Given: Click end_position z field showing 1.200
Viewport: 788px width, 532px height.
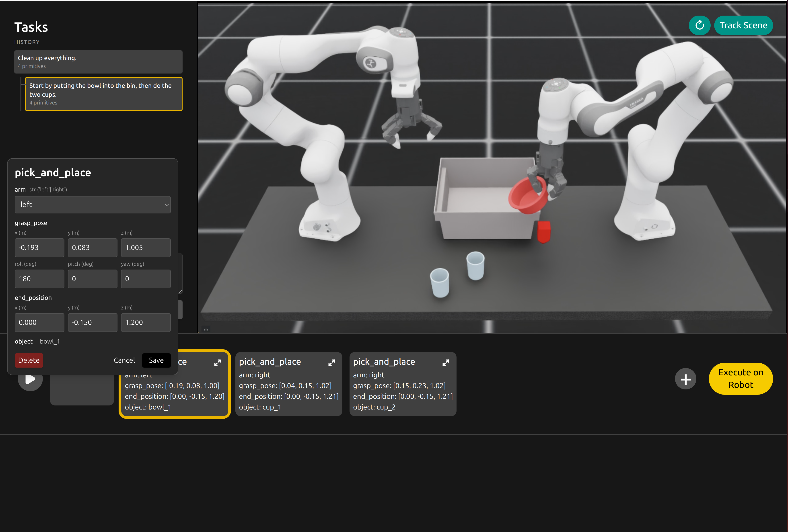Looking at the screenshot, I should (146, 323).
